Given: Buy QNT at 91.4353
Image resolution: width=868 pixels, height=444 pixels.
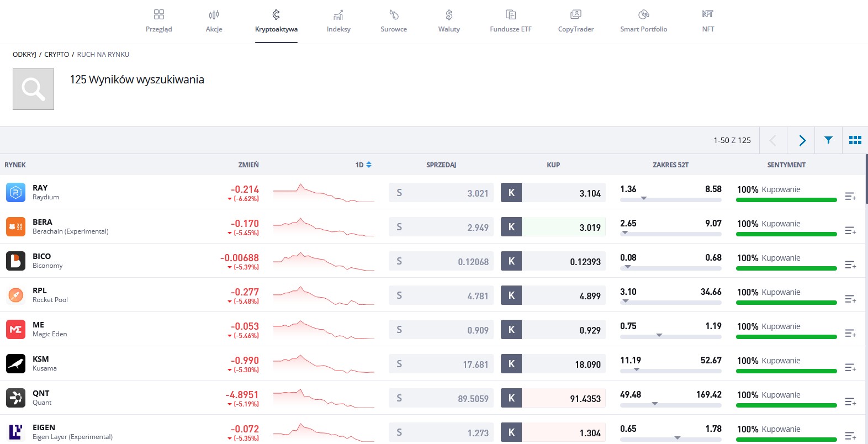Looking at the screenshot, I should pyautogui.click(x=553, y=398).
